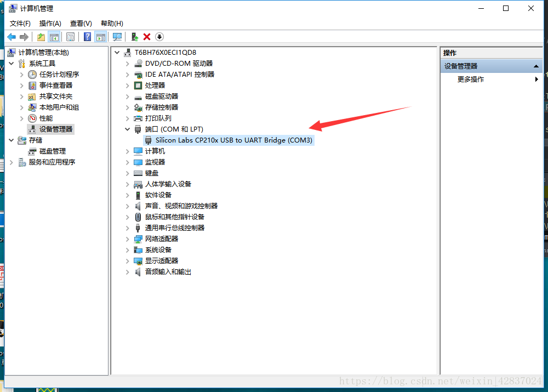
Task: Expand the DVD/CD-ROM 驱动器 node
Action: (128, 64)
